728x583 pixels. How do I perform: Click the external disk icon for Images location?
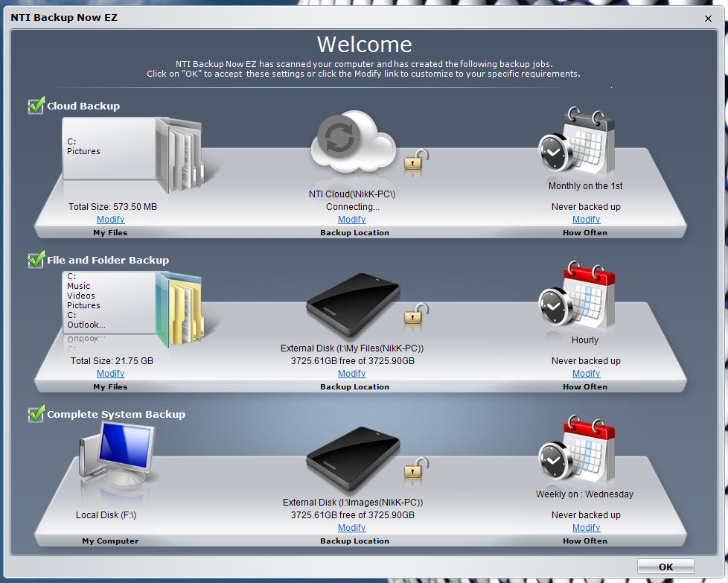click(353, 459)
